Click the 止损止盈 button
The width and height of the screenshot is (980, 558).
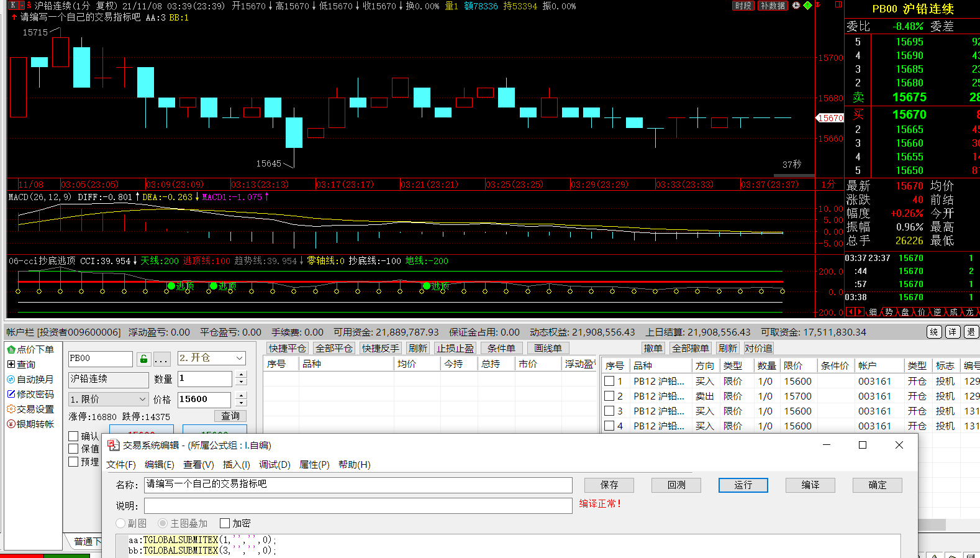click(x=455, y=349)
